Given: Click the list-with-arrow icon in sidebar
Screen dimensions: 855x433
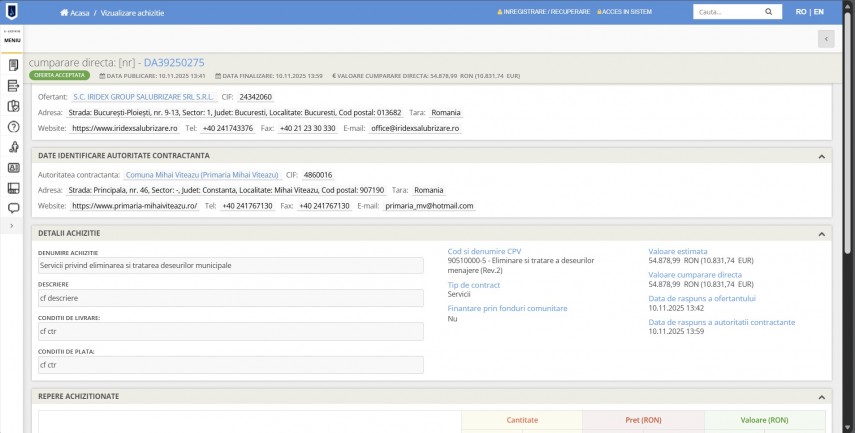Looking at the screenshot, I should point(13,86).
